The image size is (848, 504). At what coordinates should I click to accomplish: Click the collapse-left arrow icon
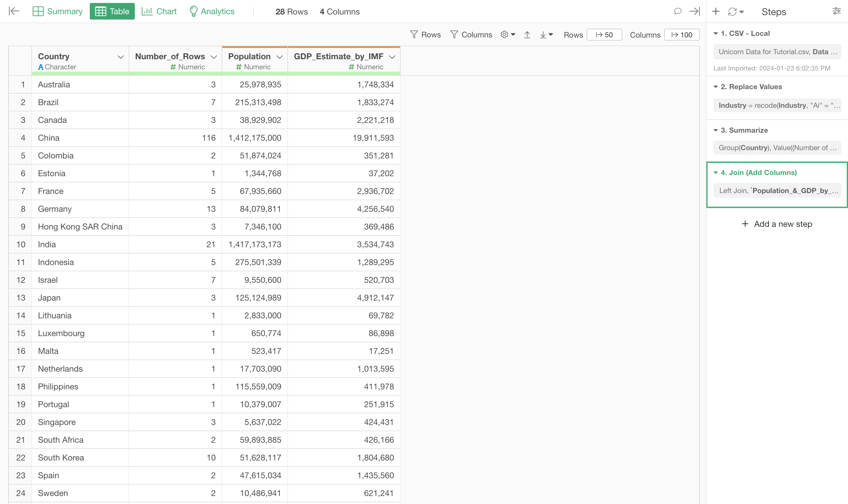(x=14, y=11)
